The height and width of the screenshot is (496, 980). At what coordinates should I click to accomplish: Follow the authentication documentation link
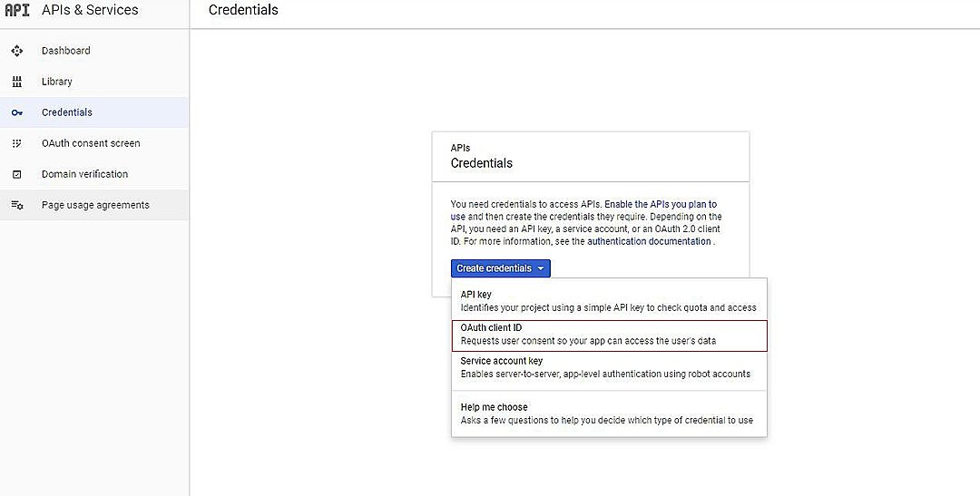click(x=649, y=242)
